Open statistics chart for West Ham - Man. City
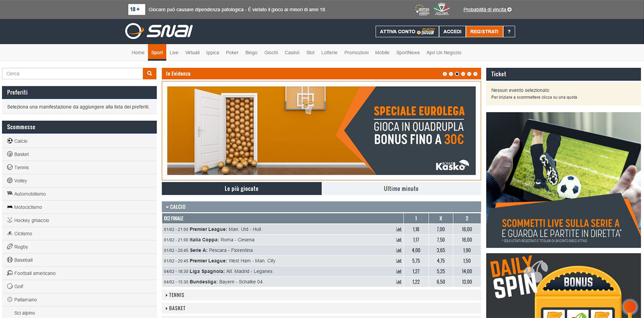 coord(399,261)
